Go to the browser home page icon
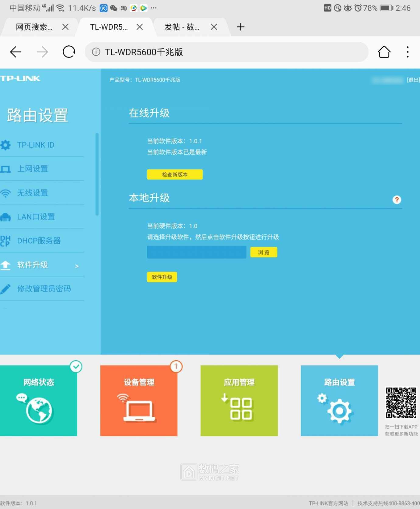Image resolution: width=420 pixels, height=509 pixels. pyautogui.click(x=384, y=52)
